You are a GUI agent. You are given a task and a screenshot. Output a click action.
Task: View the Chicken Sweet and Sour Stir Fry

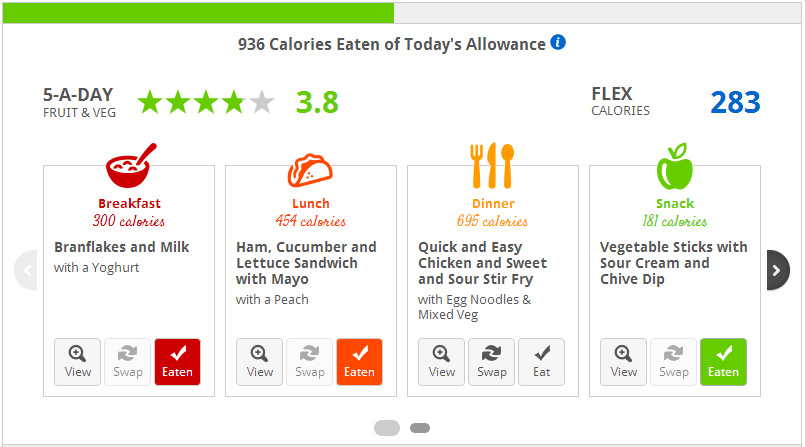441,362
